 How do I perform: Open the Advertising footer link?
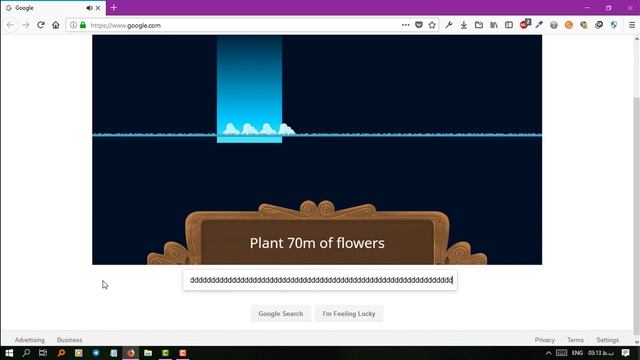(x=29, y=340)
